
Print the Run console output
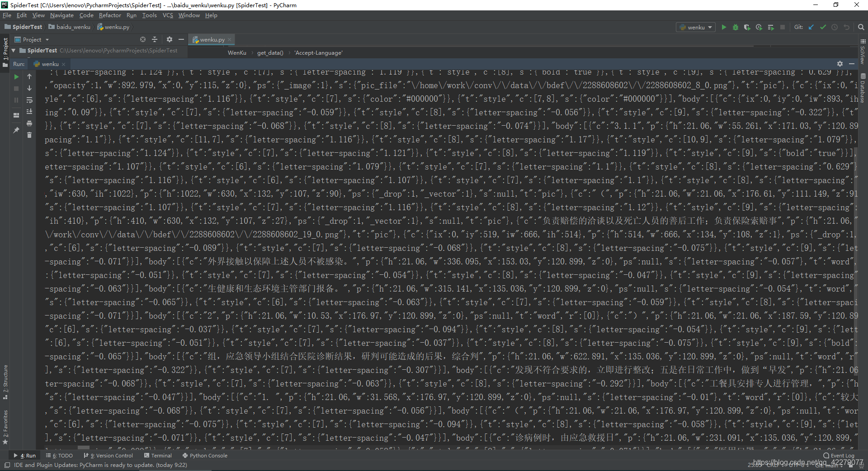[29, 123]
